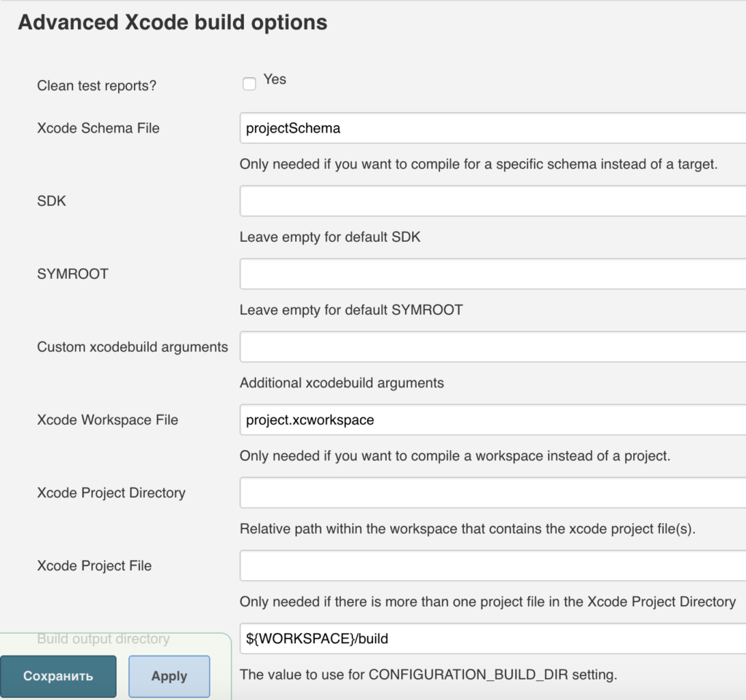
Task: Click the 'Xcode Schema File' label
Action: coord(98,128)
